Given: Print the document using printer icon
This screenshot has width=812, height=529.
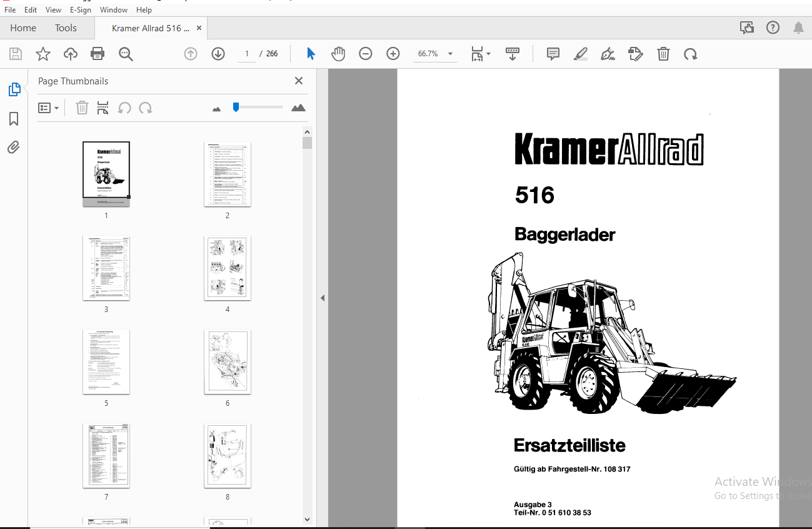Looking at the screenshot, I should [98, 54].
